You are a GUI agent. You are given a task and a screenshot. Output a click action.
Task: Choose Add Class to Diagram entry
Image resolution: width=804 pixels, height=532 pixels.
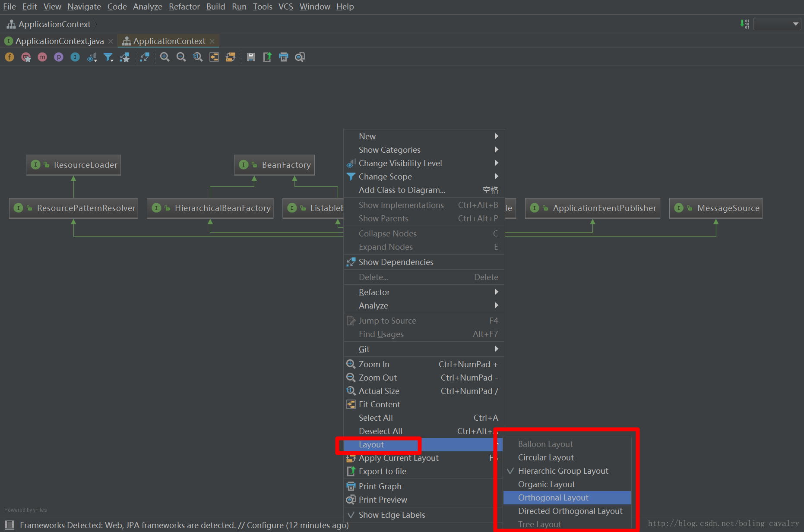[424, 190]
